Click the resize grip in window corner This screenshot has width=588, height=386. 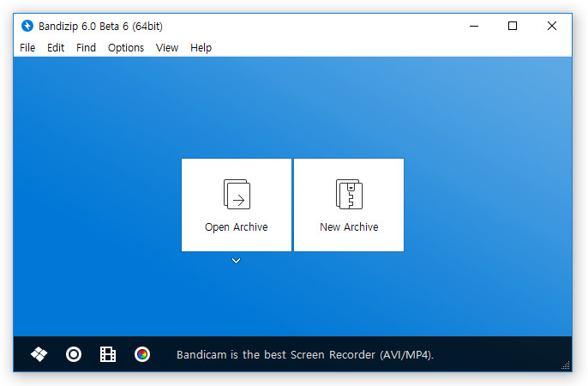[566, 365]
